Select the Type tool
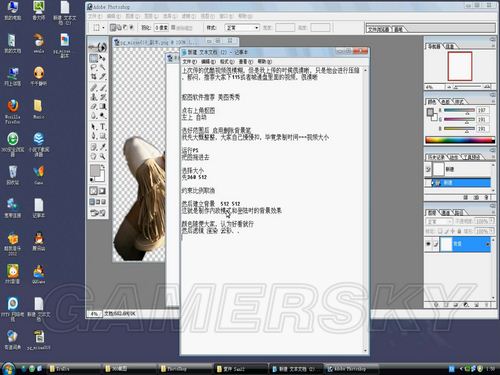The width and height of the screenshot is (500, 375). pyautogui.click(x=102, y=127)
